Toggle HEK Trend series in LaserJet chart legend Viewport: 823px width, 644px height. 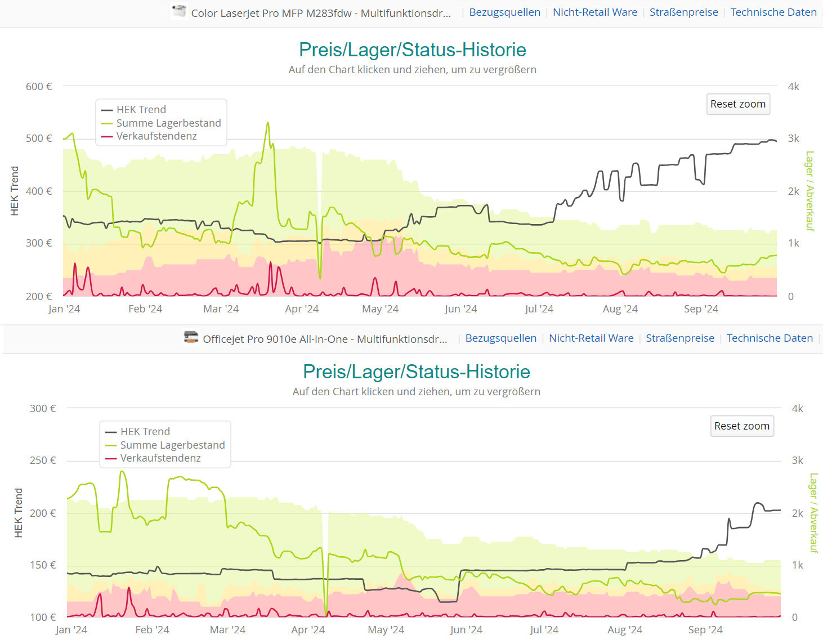tap(134, 110)
